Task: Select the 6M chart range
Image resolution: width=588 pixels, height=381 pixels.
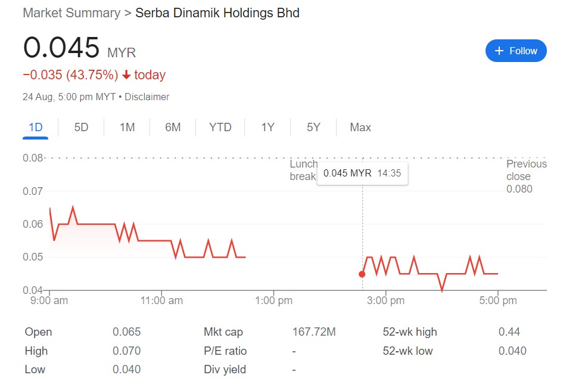Action: pyautogui.click(x=173, y=128)
